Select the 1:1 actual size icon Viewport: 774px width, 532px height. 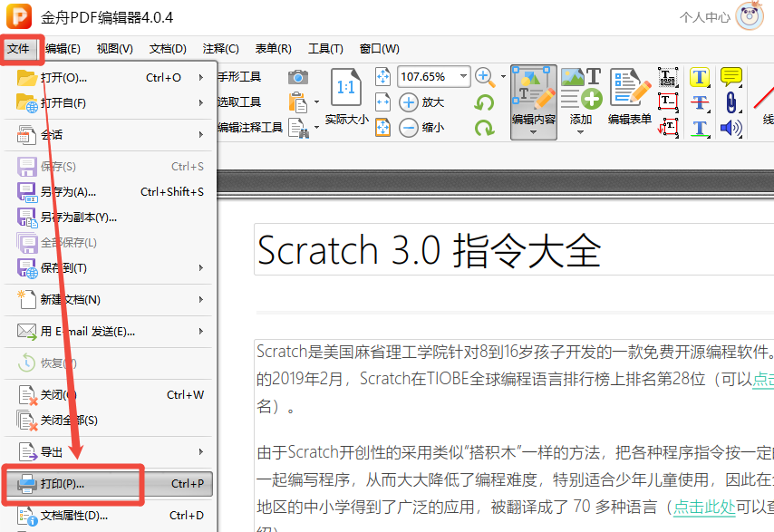346,87
